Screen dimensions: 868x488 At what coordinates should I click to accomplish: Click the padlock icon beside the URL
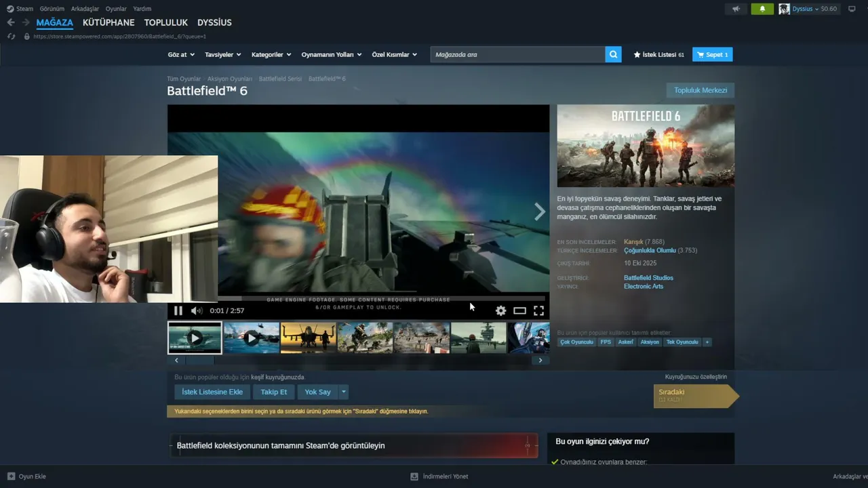(27, 37)
